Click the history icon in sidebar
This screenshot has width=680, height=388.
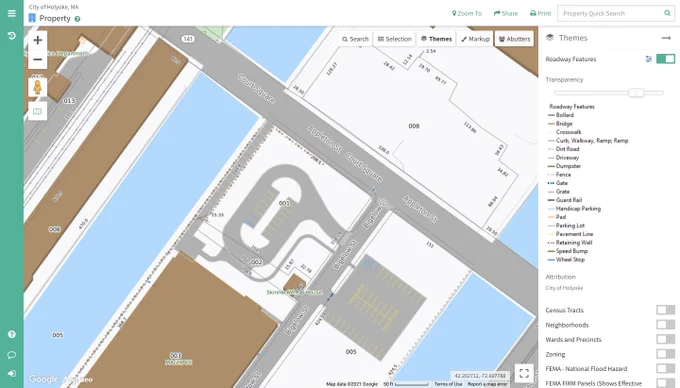point(12,36)
